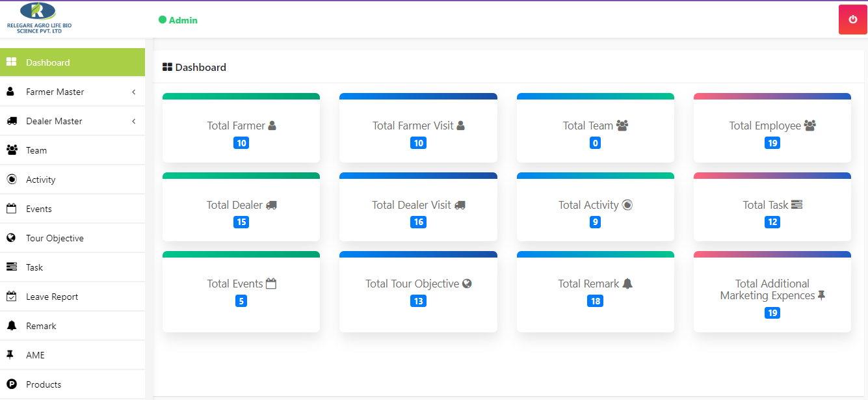Image resolution: width=868 pixels, height=400 pixels.
Task: Click the Remark bell sidebar icon
Action: pos(11,326)
